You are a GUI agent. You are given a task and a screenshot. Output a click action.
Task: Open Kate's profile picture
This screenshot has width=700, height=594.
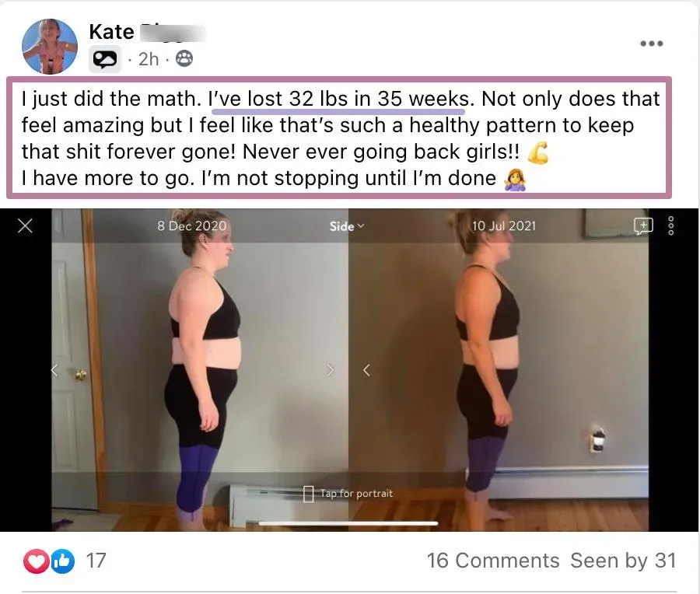coord(50,46)
